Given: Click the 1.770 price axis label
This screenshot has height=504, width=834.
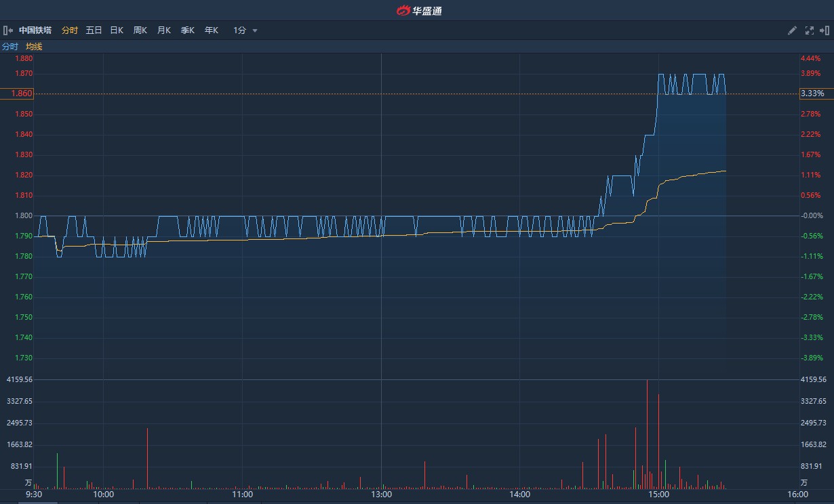Looking at the screenshot, I should 24,276.
